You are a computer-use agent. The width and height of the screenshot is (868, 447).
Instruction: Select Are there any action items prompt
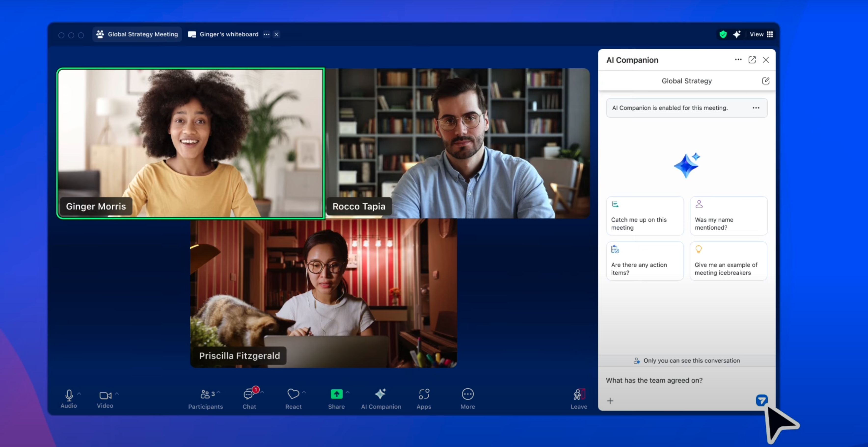click(x=645, y=261)
